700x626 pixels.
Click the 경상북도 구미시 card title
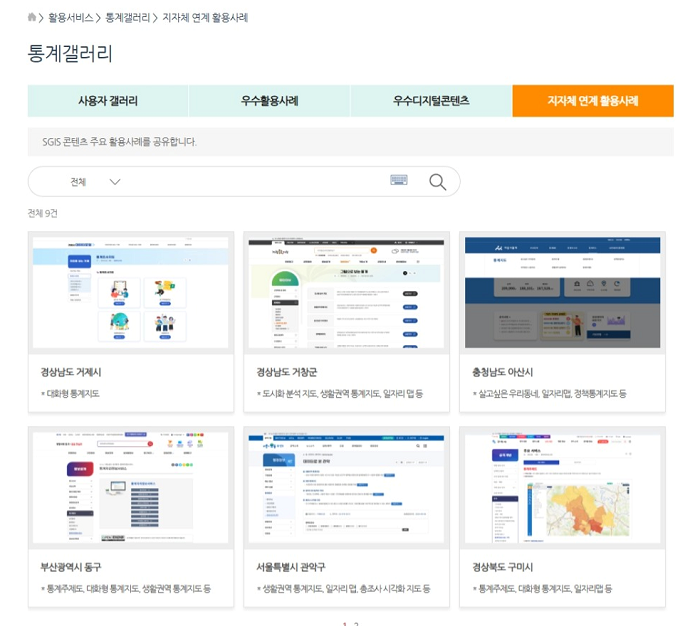[x=503, y=567]
